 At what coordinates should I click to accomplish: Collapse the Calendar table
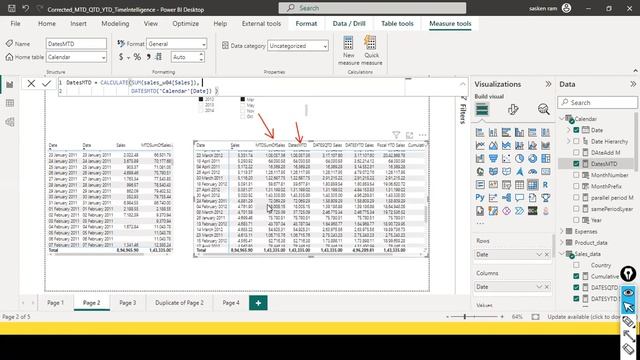pyautogui.click(x=562, y=118)
